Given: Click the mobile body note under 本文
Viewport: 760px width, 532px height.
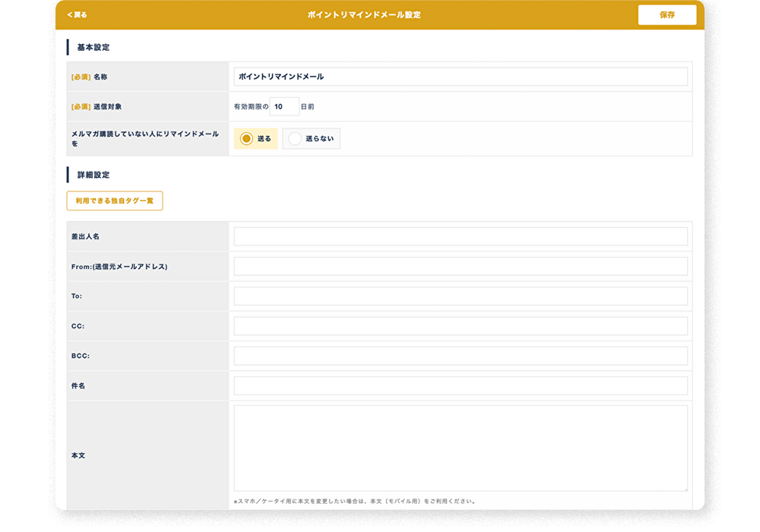Looking at the screenshot, I should [x=354, y=502].
